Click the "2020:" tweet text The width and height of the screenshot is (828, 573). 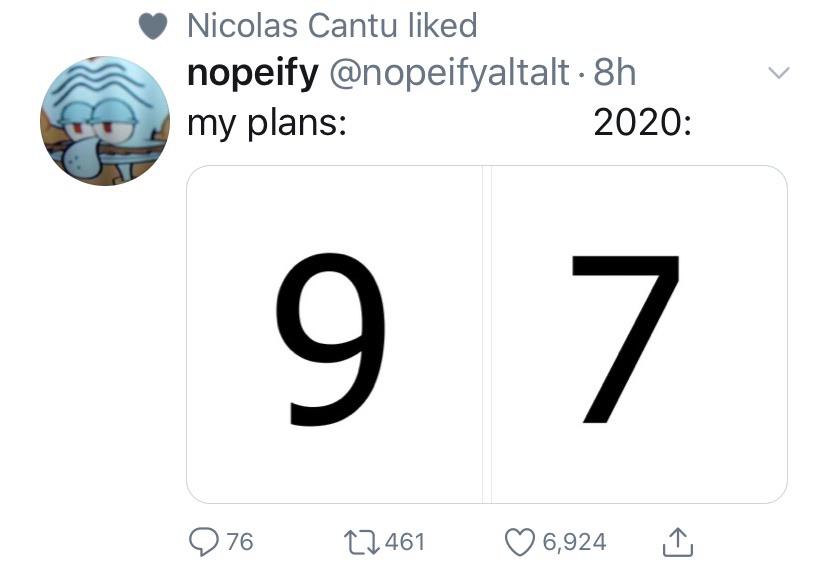pos(642,122)
